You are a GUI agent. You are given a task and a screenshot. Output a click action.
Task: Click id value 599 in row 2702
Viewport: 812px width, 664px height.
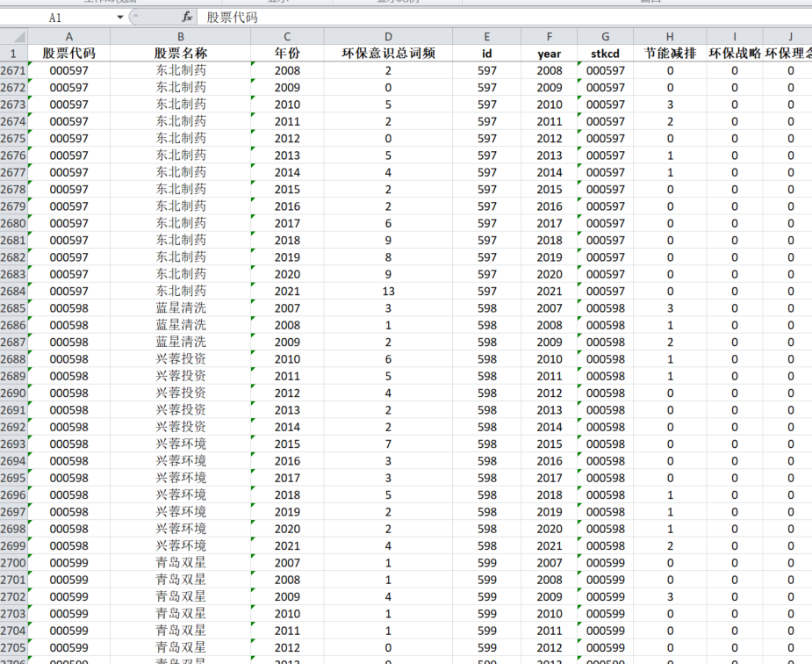pos(487,596)
